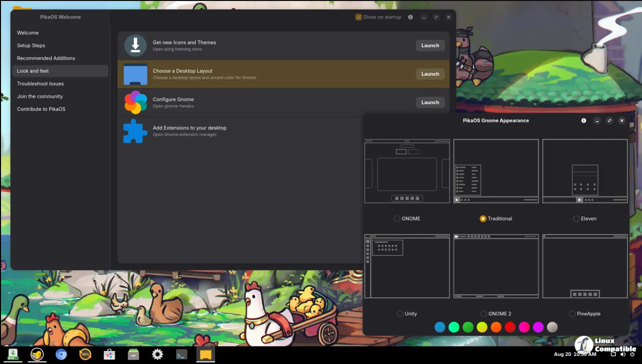642x364 pixels.
Task: Open the software store bag icon in taskbar
Action: point(109,354)
